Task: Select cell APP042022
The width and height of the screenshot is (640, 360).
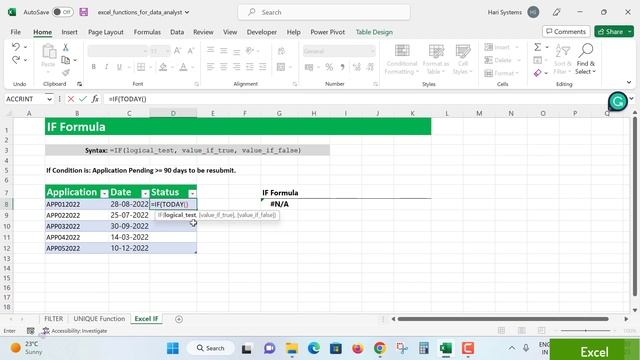Action: click(77, 237)
